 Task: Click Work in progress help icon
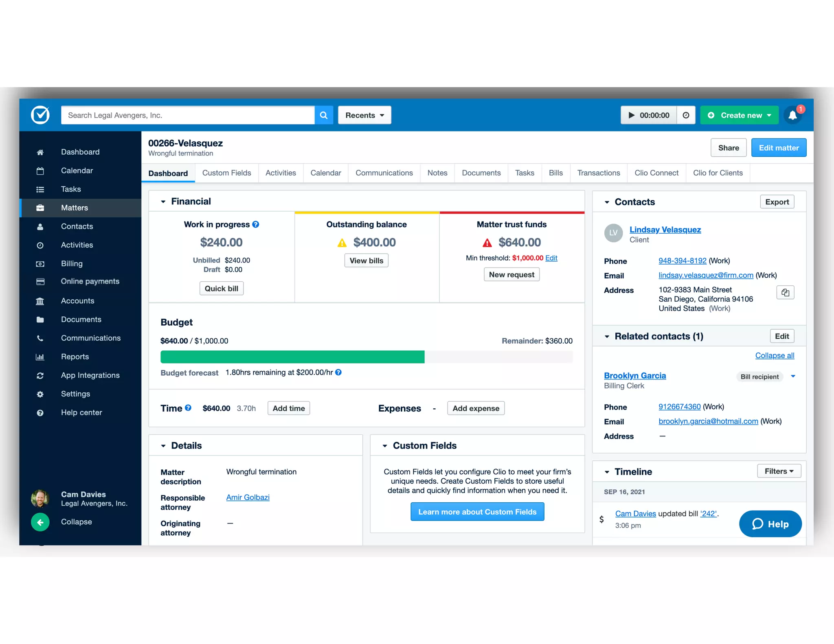[x=256, y=224]
